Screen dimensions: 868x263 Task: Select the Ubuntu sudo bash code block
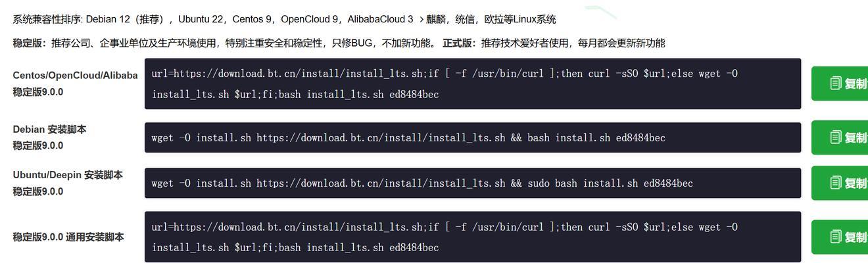coord(473,183)
